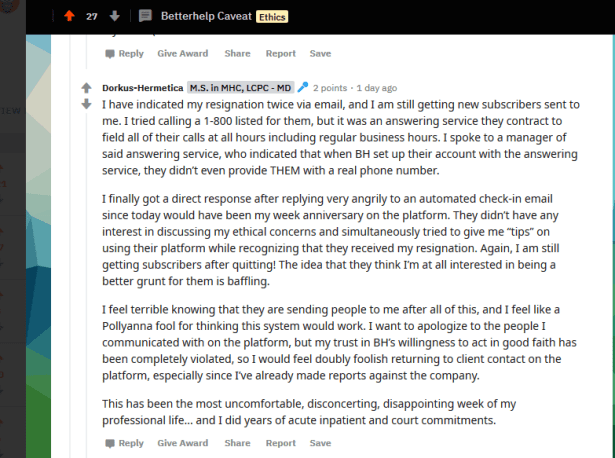This screenshot has height=458, width=615.
Task: Upvote Dorkus-Hermetica's comment
Action: tap(87, 87)
